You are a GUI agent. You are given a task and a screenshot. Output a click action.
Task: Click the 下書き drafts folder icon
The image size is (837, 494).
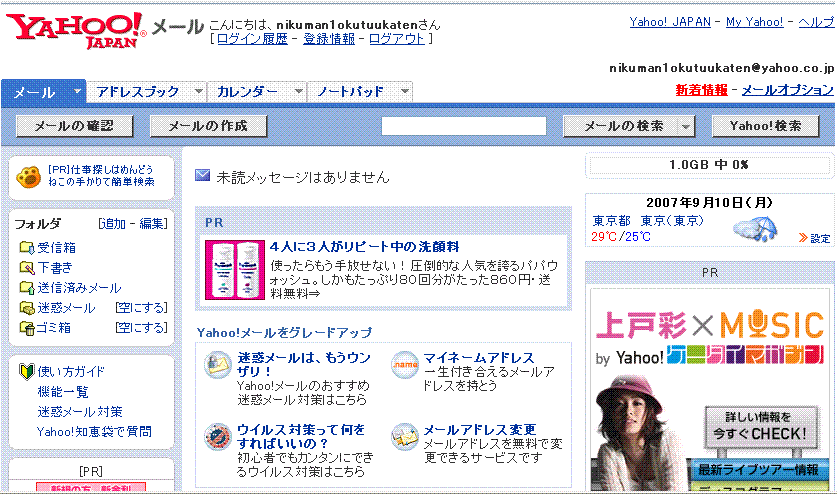[x=27, y=267]
